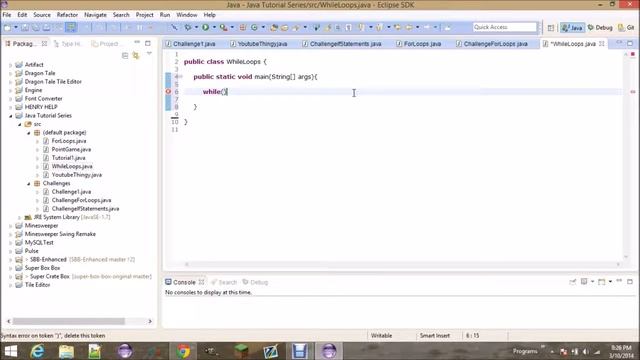The height and width of the screenshot is (360, 640).
Task: Switch to the Java perspective
Action: point(572,28)
